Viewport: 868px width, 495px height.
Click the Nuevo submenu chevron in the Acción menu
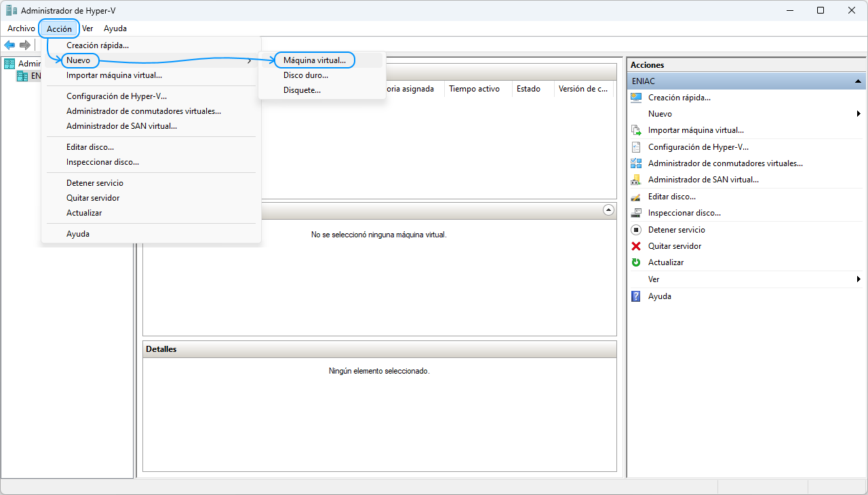pyautogui.click(x=250, y=61)
